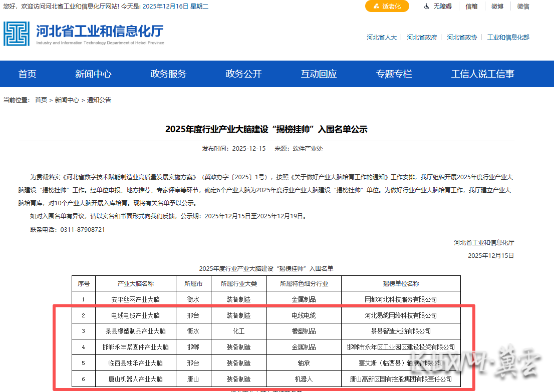The image size is (554, 392).
Task: Open the 工业和信息化部 website link
Action: pyautogui.click(x=508, y=37)
